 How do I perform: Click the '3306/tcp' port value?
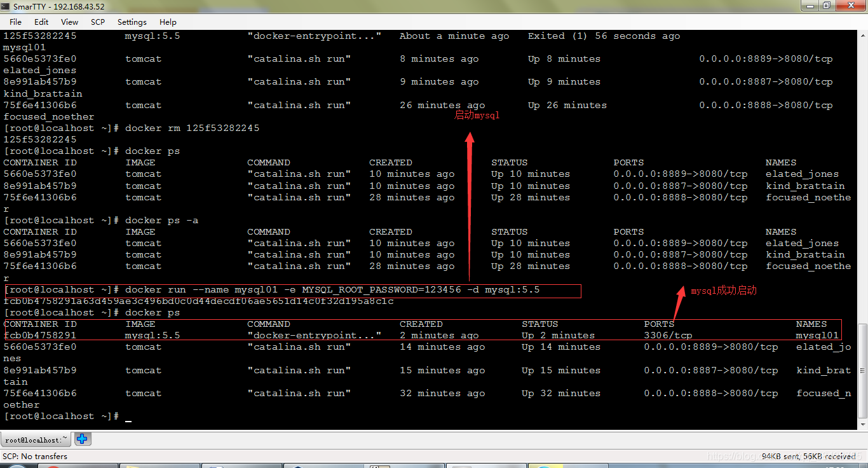tap(668, 335)
